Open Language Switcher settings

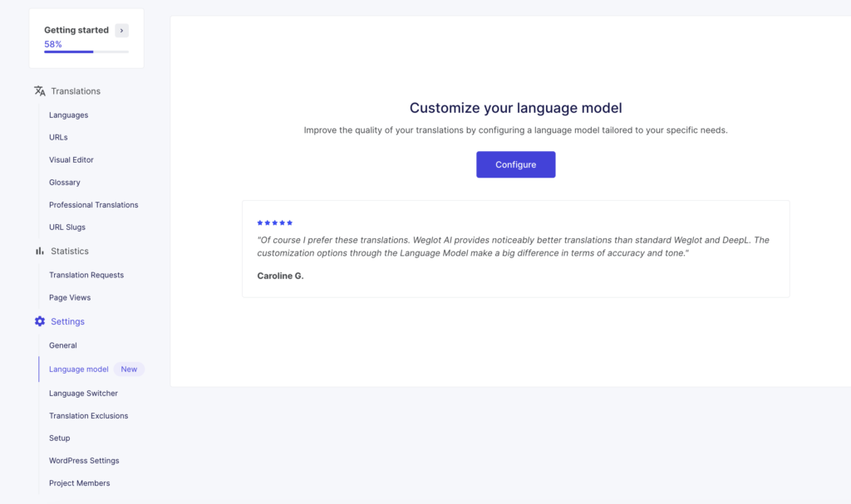click(x=83, y=394)
